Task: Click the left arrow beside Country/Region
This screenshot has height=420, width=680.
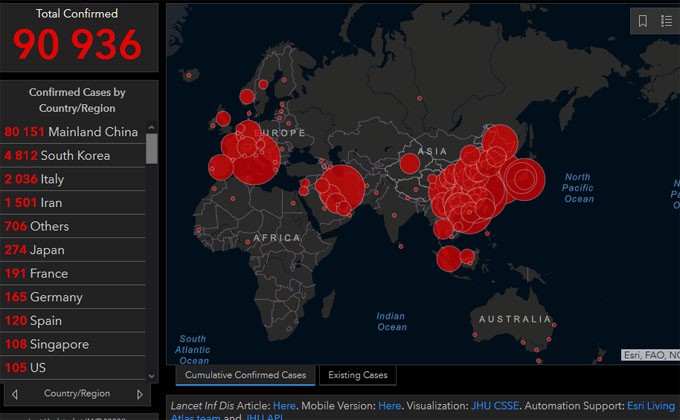Action: click(x=14, y=394)
